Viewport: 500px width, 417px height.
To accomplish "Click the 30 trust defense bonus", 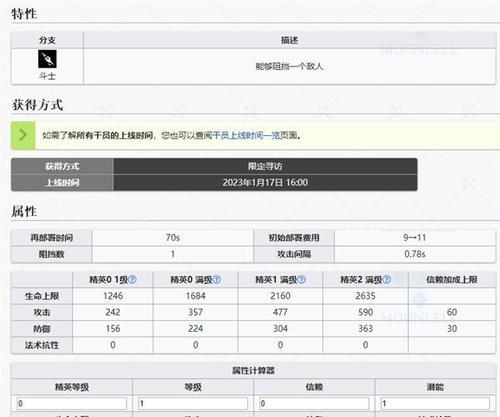I will (452, 328).
